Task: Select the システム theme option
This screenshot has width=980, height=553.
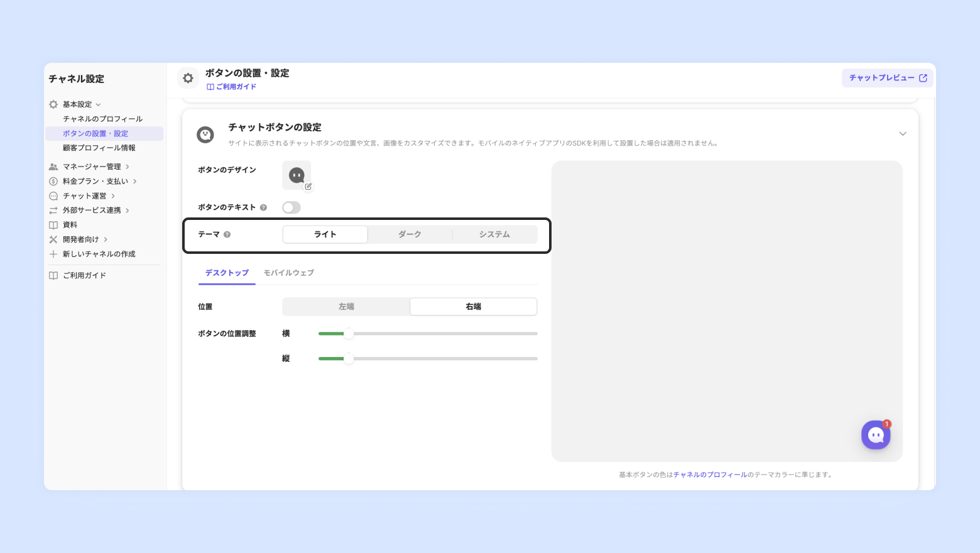Action: point(494,234)
